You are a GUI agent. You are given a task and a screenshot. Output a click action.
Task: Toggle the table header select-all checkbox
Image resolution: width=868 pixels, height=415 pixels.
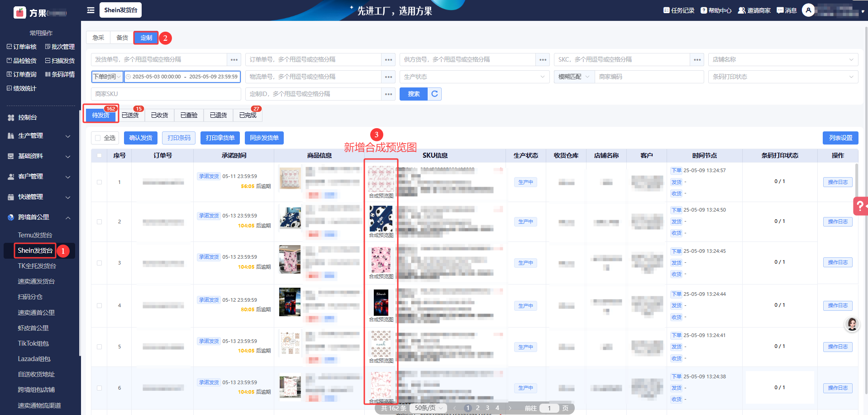click(99, 155)
